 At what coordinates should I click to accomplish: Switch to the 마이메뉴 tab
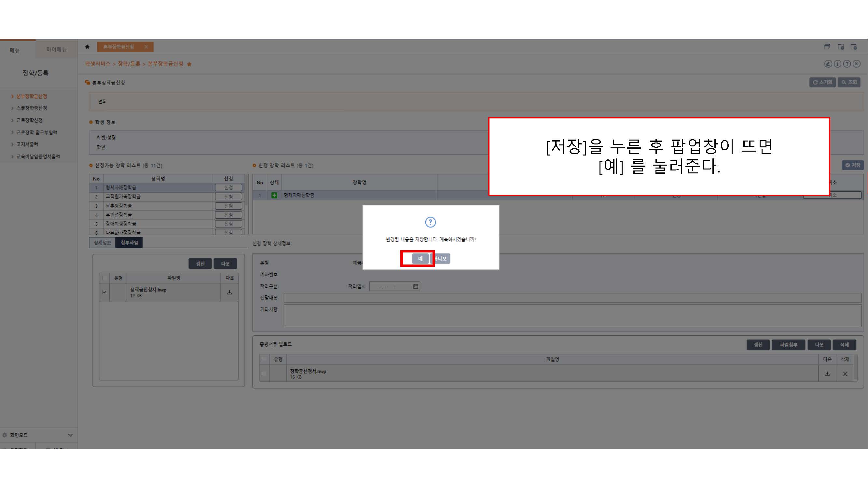tap(57, 49)
